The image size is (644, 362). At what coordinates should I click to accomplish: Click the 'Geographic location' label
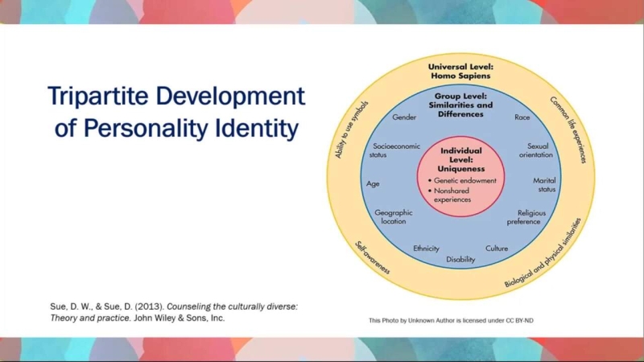tap(394, 216)
